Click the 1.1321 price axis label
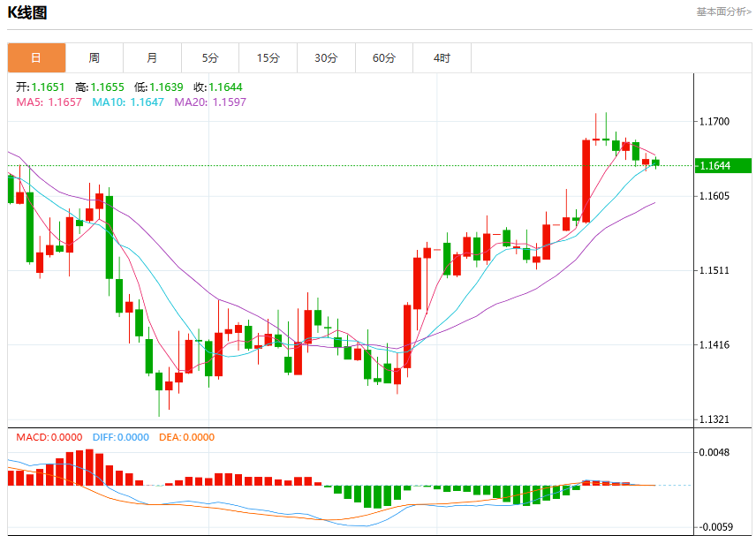This screenshot has width=756, height=536. (x=714, y=419)
